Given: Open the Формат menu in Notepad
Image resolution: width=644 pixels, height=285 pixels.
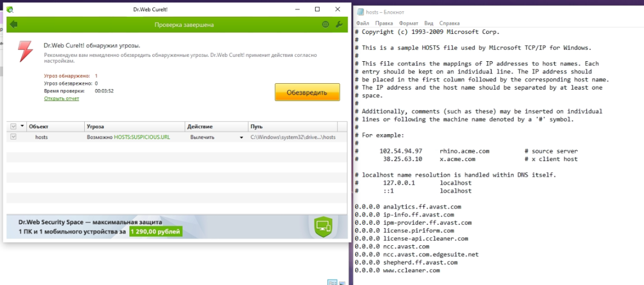Looking at the screenshot, I should (408, 24).
